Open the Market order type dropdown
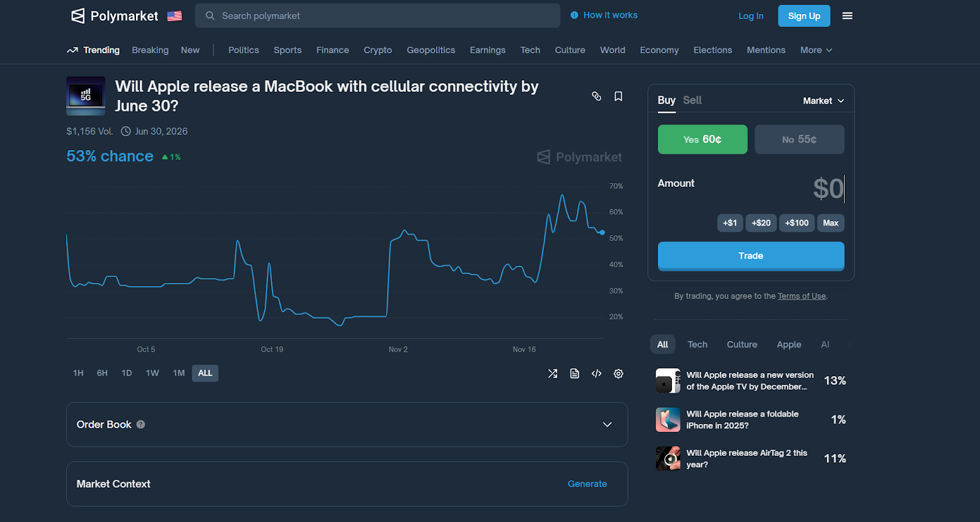Screen dimensions: 980x522 click(x=823, y=101)
